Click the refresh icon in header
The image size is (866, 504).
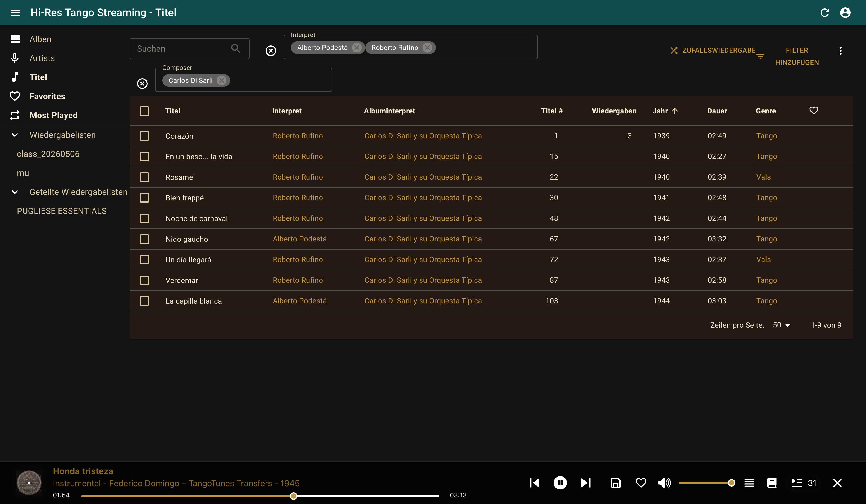click(x=824, y=13)
